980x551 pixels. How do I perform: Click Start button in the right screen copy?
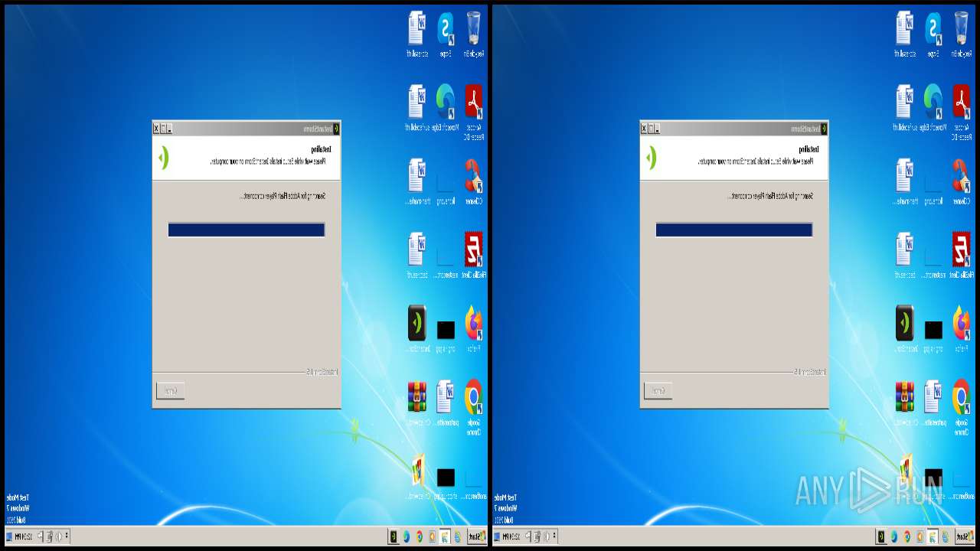pos(965,536)
